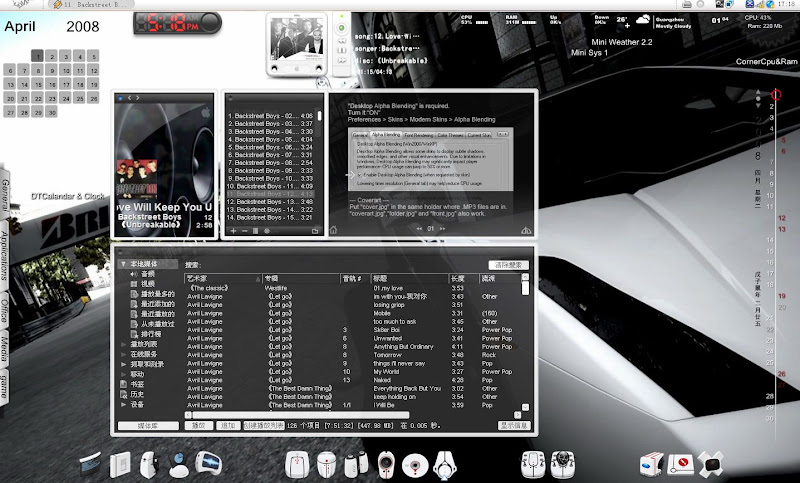The height and width of the screenshot is (483, 800).
Task: Select playlist track 14 Backstreet Boys - 15
Action: coord(270,217)
